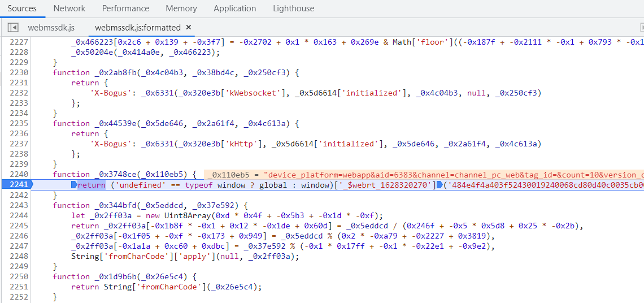Click line number 2240 in gutter
Image resolution: width=644 pixels, height=303 pixels.
tap(18, 174)
